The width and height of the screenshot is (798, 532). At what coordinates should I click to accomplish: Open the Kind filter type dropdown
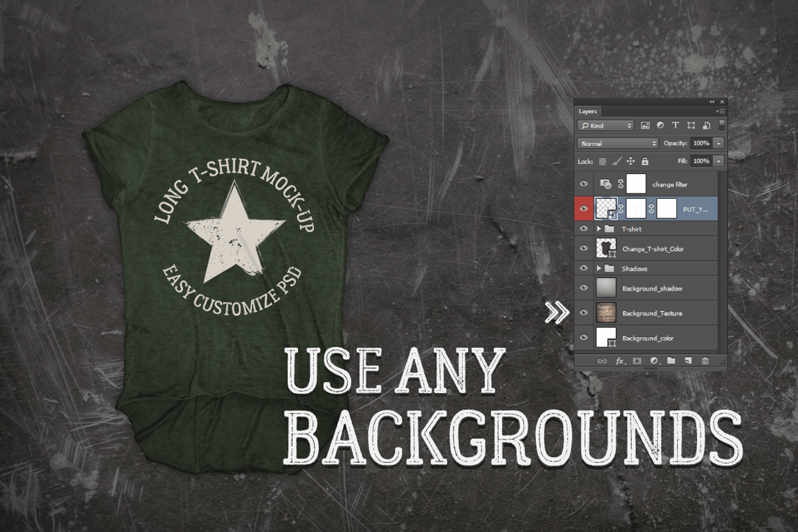(x=606, y=125)
